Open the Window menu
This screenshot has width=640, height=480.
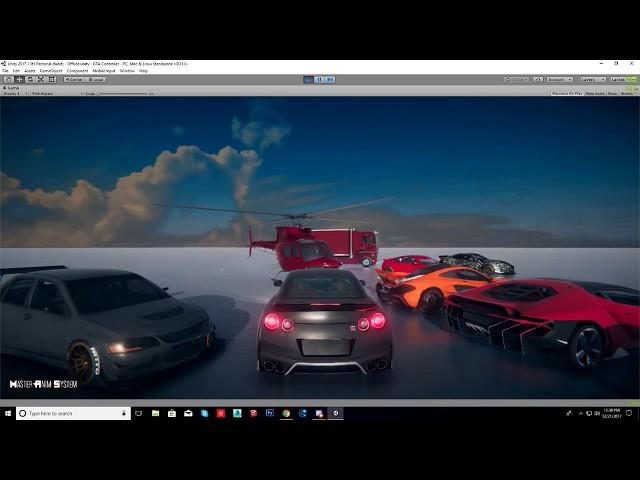(127, 71)
